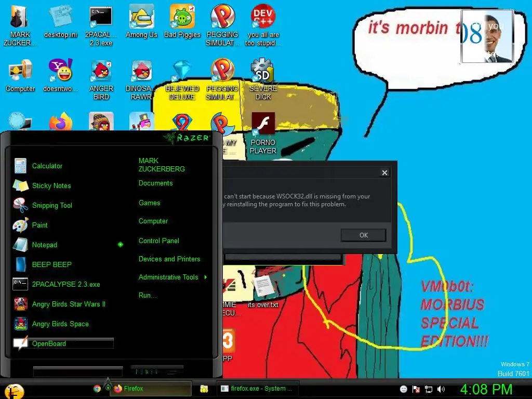The image size is (532, 399).
Task: Open Control Panel
Action: click(159, 241)
